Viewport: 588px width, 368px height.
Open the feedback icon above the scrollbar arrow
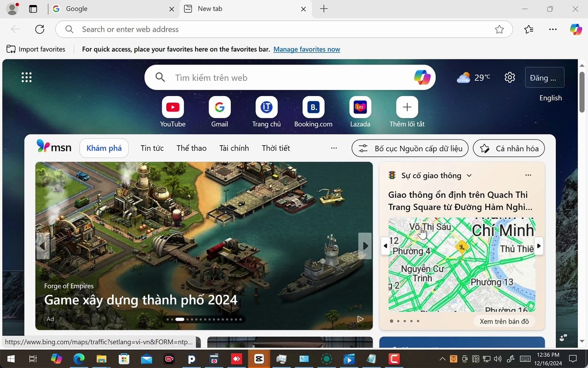click(563, 337)
